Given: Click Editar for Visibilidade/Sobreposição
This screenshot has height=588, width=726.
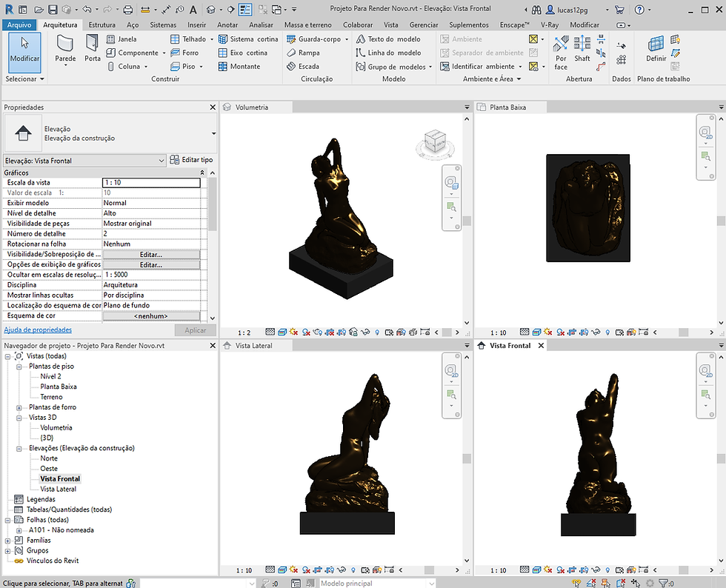Looking at the screenshot, I should click(x=151, y=255).
